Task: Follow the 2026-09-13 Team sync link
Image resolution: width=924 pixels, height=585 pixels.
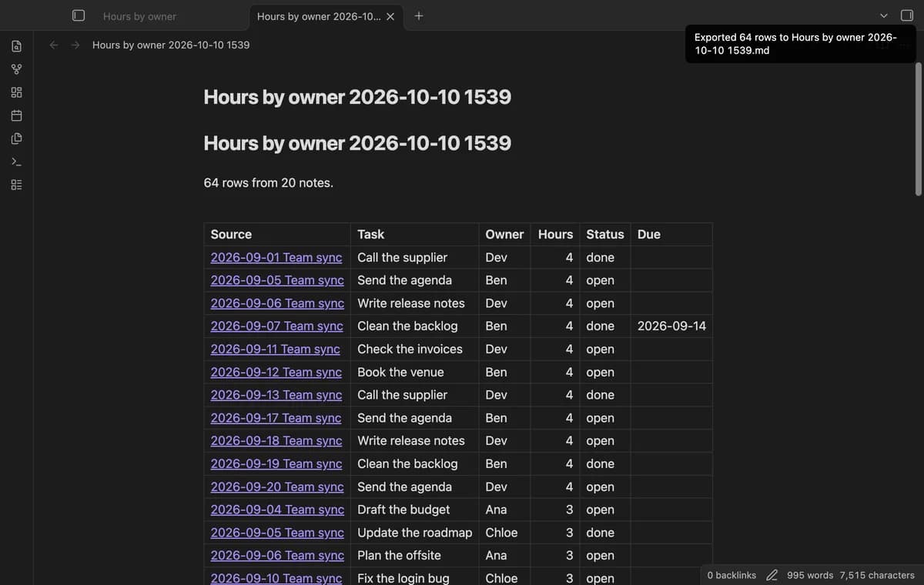Action: 276,395
